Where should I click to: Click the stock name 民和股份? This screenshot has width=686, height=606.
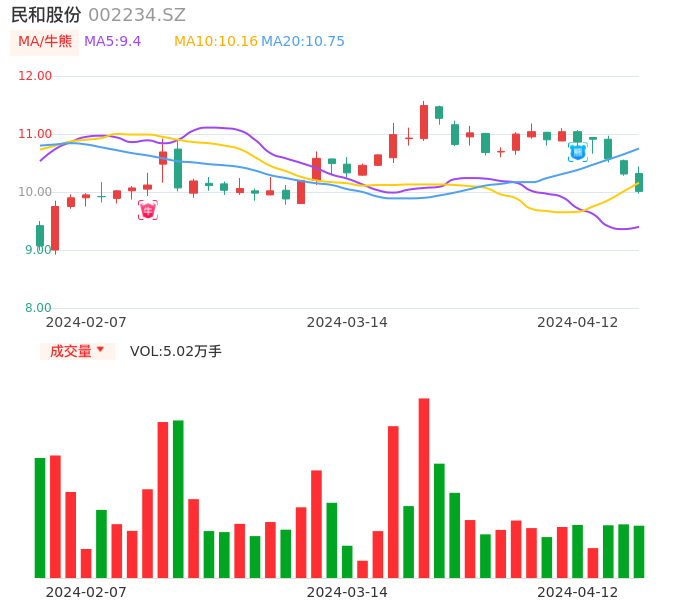click(x=46, y=15)
